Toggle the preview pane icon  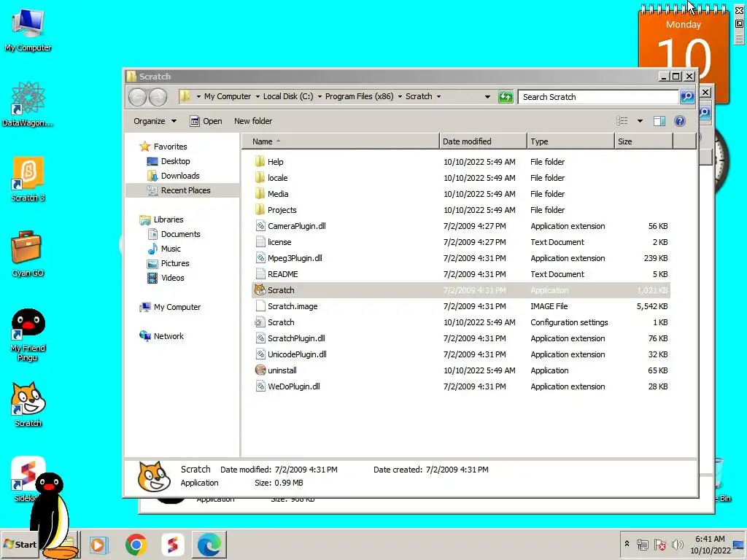pos(659,121)
